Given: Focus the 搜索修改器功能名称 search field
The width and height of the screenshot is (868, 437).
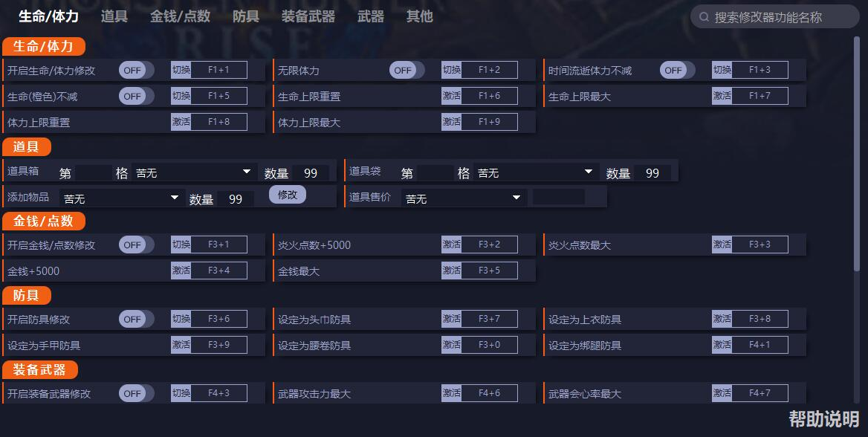Looking at the screenshot, I should (780, 17).
